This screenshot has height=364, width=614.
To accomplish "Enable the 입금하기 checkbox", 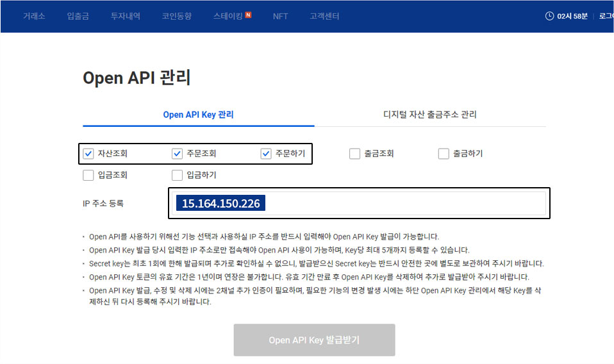I will (178, 175).
